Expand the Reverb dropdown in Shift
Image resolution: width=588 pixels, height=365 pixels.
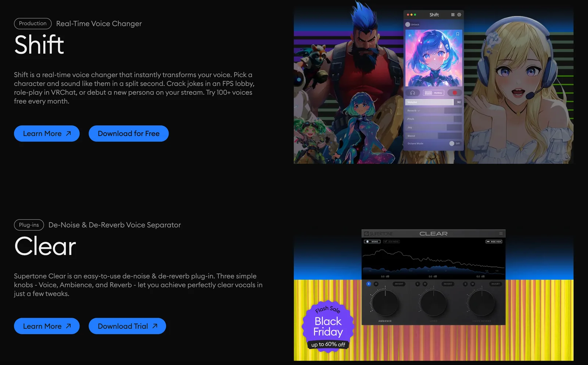[418, 111]
